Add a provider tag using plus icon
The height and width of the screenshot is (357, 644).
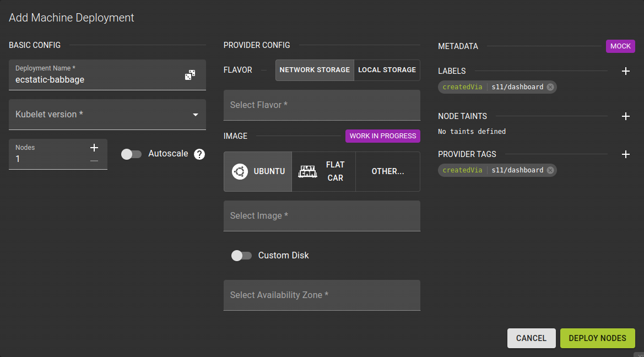(x=626, y=154)
